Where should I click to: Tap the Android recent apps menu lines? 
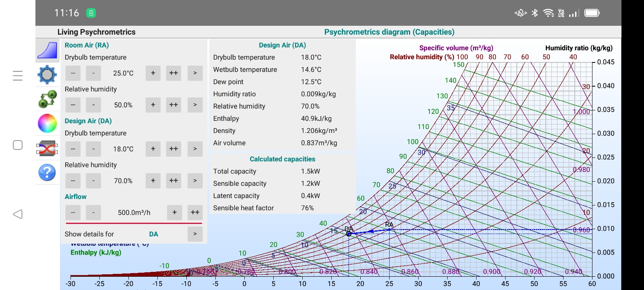18,76
